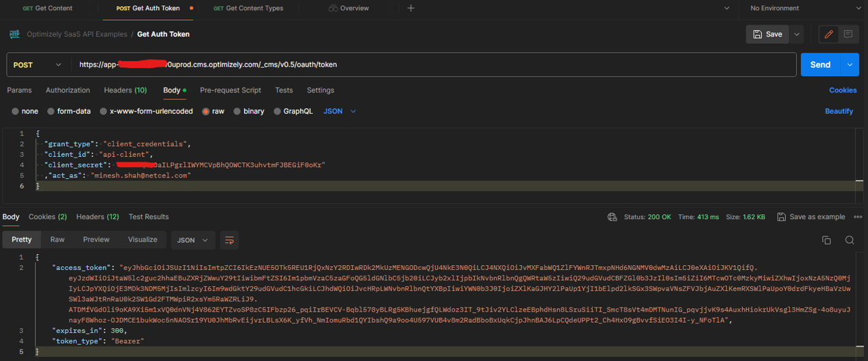Image resolution: width=868 pixels, height=361 pixels.
Task: Toggle the word wrap icon in response
Action: 230,240
